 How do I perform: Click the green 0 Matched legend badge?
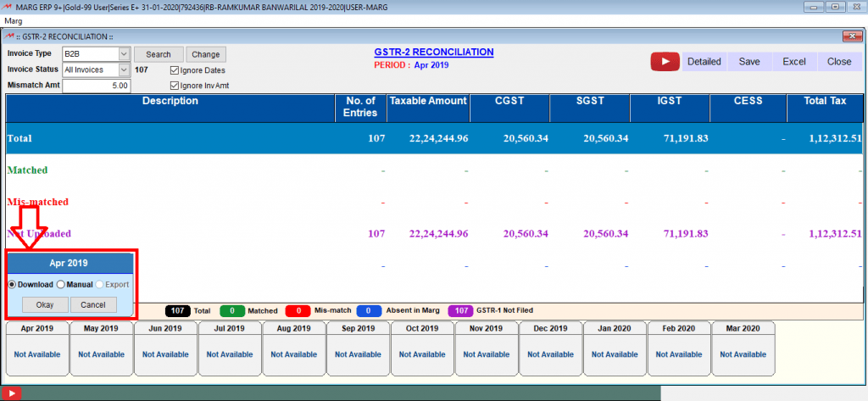[232, 311]
